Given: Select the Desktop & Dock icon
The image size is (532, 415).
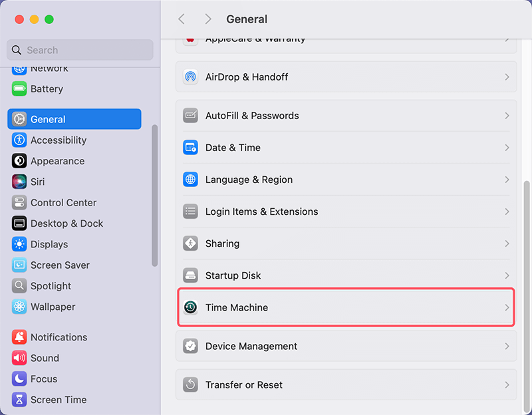Looking at the screenshot, I should [19, 223].
